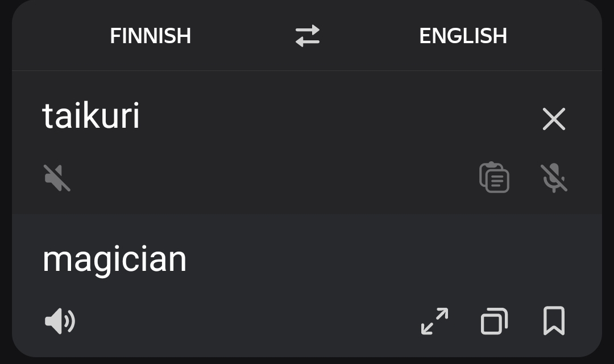Erase taikuri from the input
This screenshot has width=614, height=364.
point(554,119)
